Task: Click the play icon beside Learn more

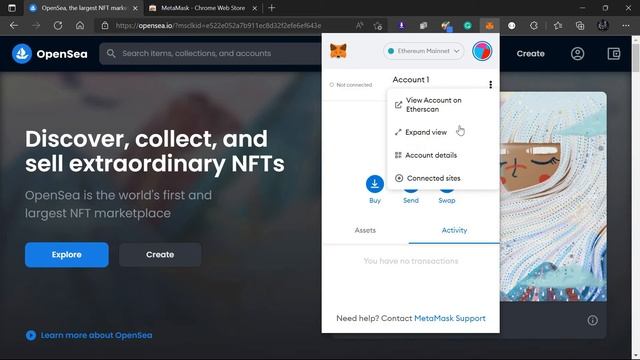Action: (31, 335)
